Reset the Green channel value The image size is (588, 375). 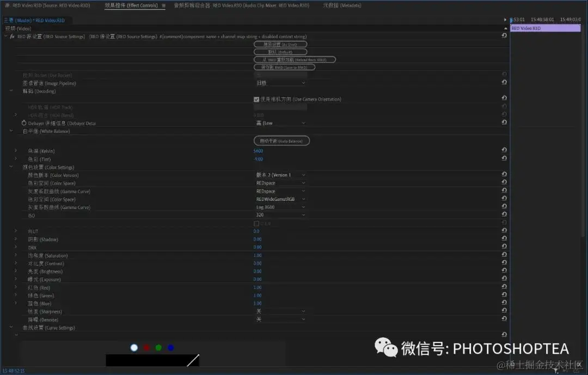click(x=504, y=294)
